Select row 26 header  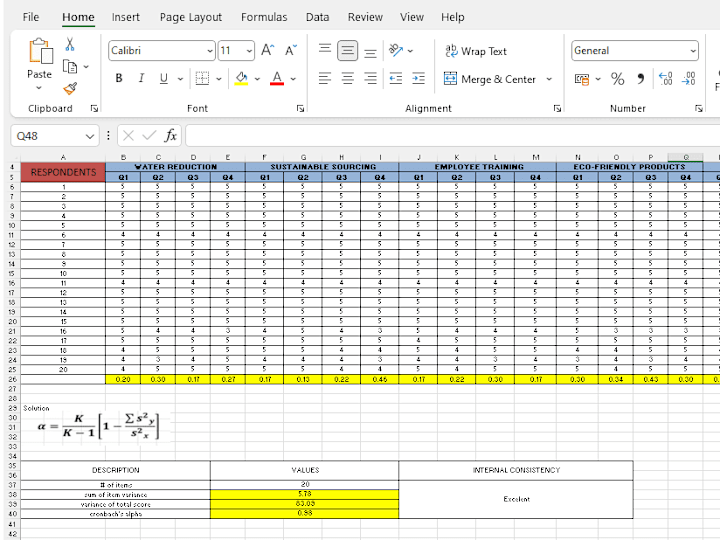click(x=12, y=379)
